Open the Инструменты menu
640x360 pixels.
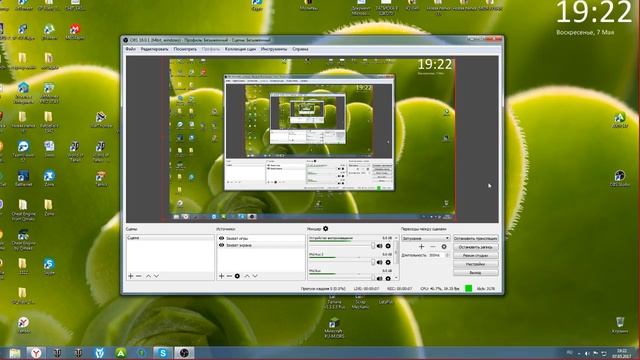click(274, 49)
